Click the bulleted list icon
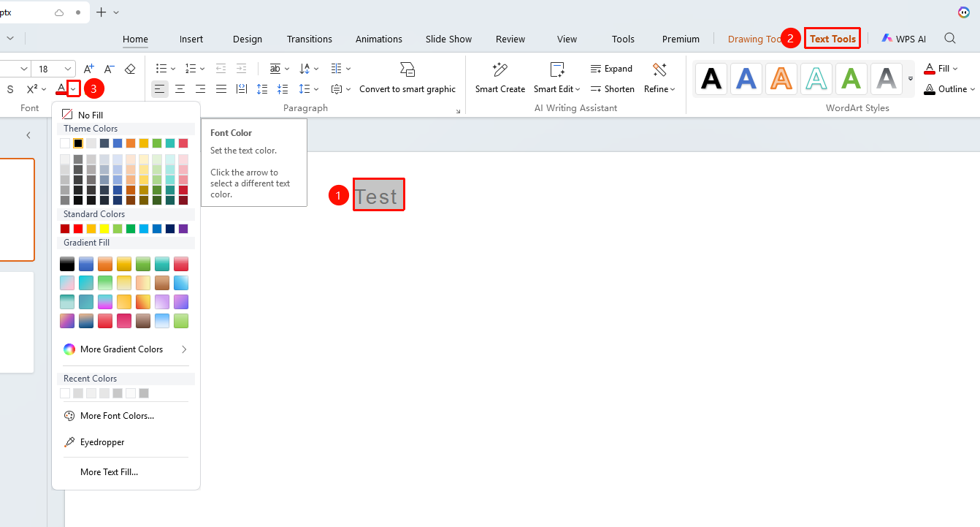980x527 pixels. 161,69
